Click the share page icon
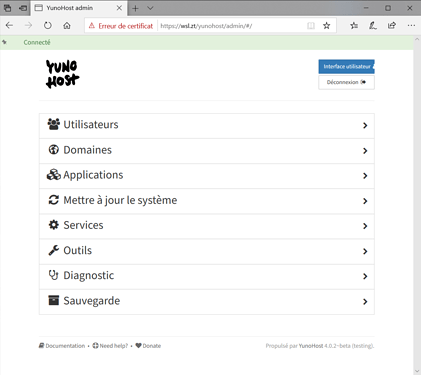Screen dimensions: 421x375 tap(392, 26)
